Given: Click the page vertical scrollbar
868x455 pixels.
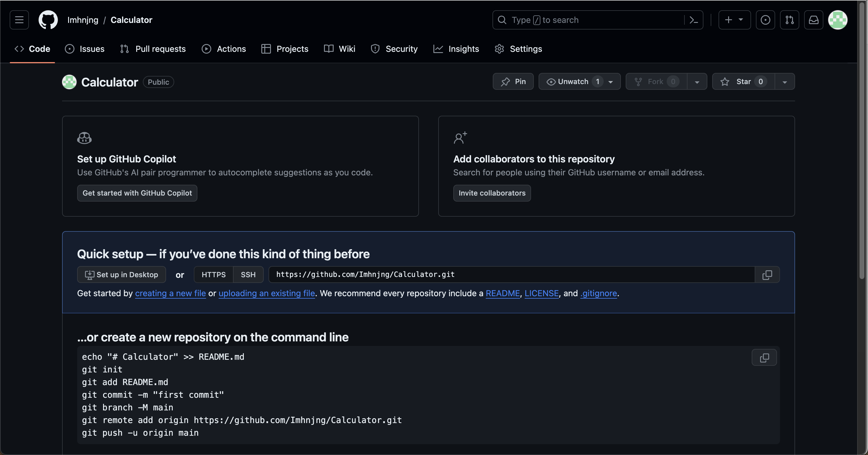Looking at the screenshot, I should click(x=862, y=141).
